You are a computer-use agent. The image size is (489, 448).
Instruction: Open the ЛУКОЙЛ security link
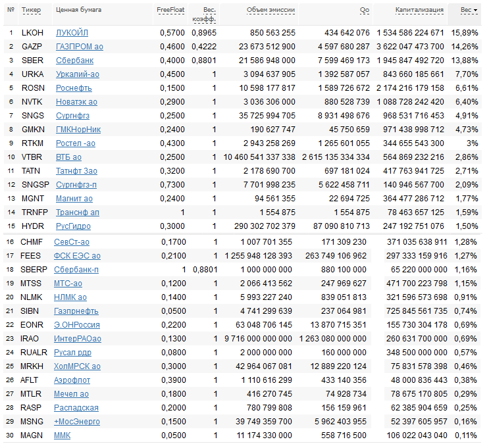click(72, 33)
